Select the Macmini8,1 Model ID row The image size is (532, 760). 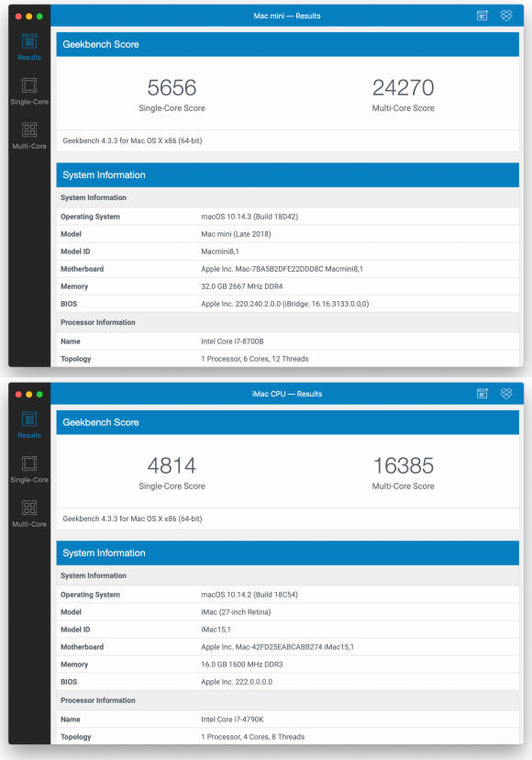pyautogui.click(x=287, y=251)
